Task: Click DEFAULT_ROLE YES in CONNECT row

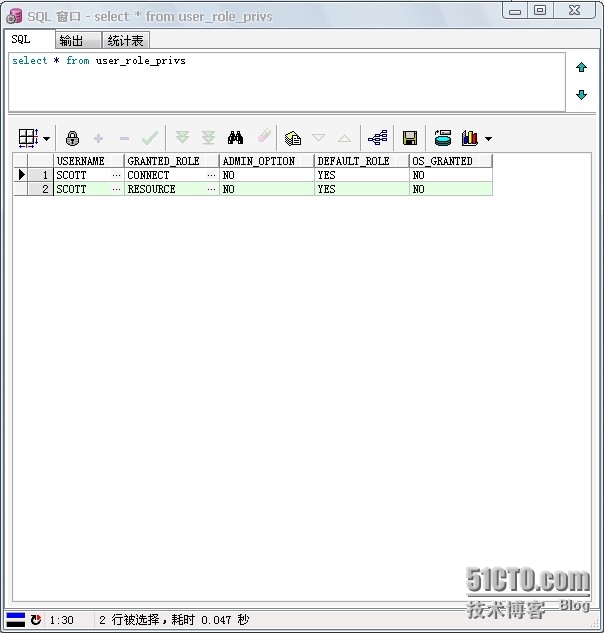Action: coord(362,175)
